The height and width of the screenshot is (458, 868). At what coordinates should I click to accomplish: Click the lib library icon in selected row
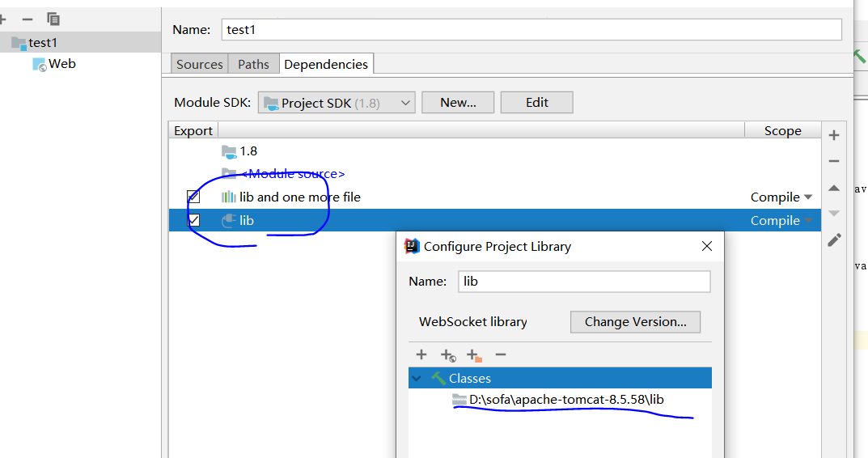(x=229, y=220)
